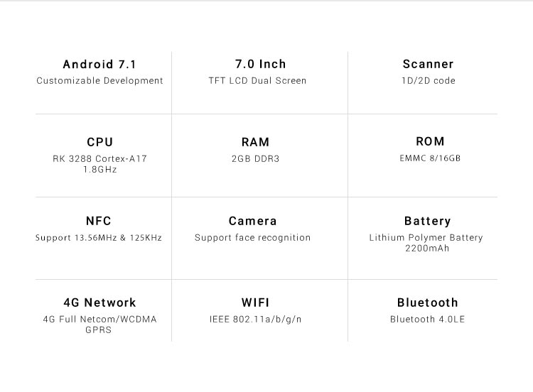Select Support face recognition text
533x392 pixels.
click(252, 237)
